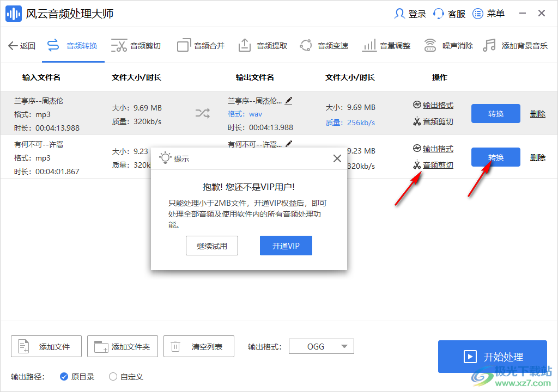This screenshot has width=558, height=392.
Task: Close the VIP reminder dialog
Action: click(x=337, y=158)
